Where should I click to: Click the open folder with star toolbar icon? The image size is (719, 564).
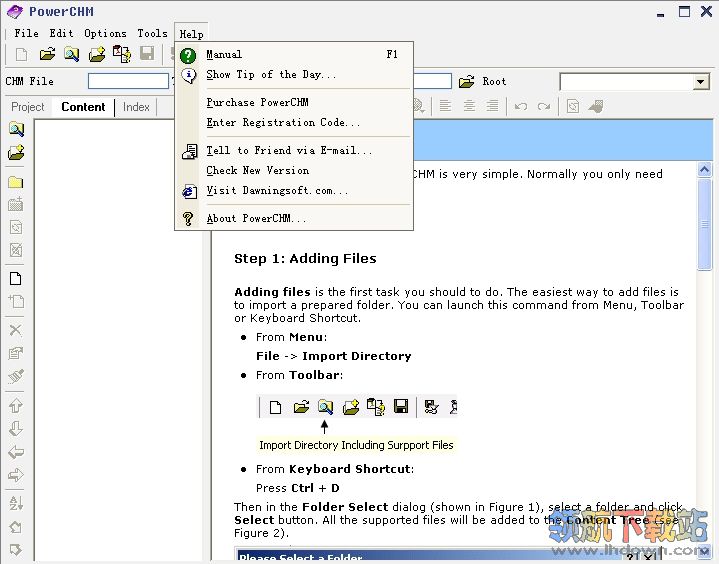97,54
